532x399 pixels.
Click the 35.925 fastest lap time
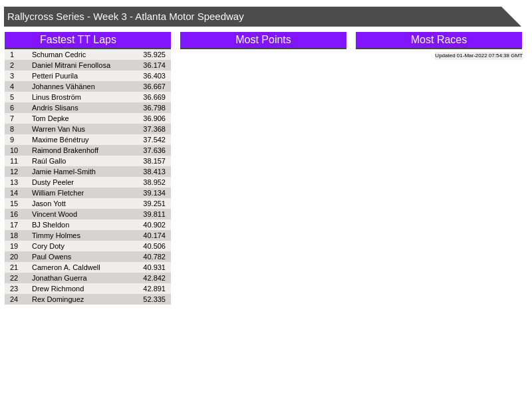click(x=154, y=55)
